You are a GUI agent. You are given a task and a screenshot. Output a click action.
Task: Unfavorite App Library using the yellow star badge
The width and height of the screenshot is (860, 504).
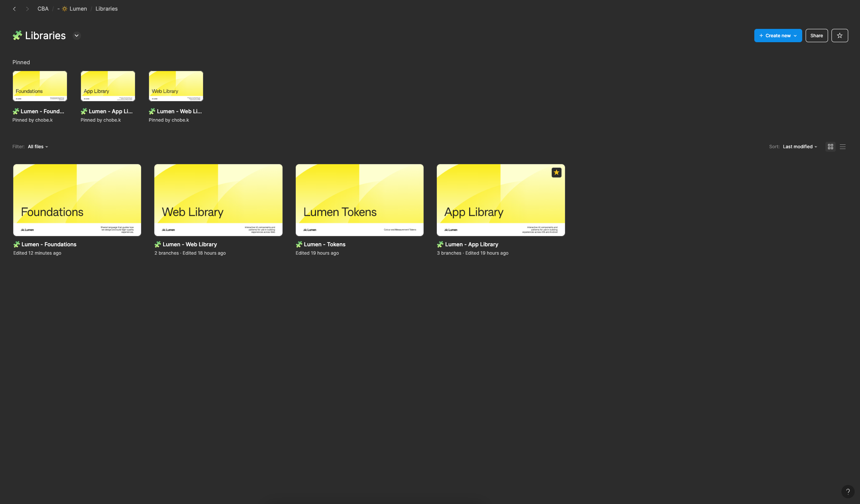[x=556, y=173]
